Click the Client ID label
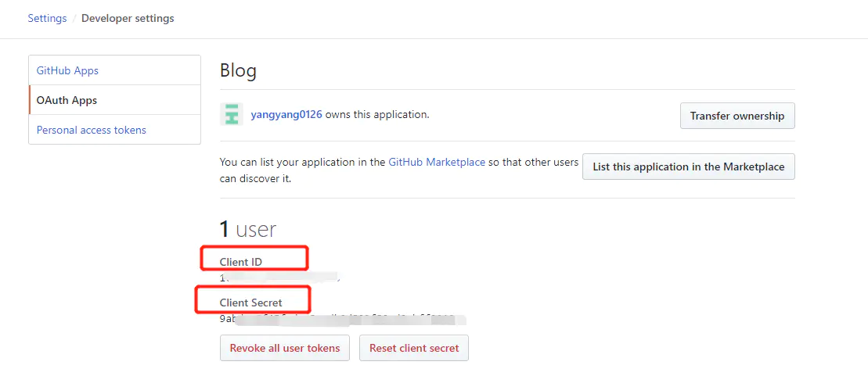Screen dimensions: 868x376 (241, 262)
